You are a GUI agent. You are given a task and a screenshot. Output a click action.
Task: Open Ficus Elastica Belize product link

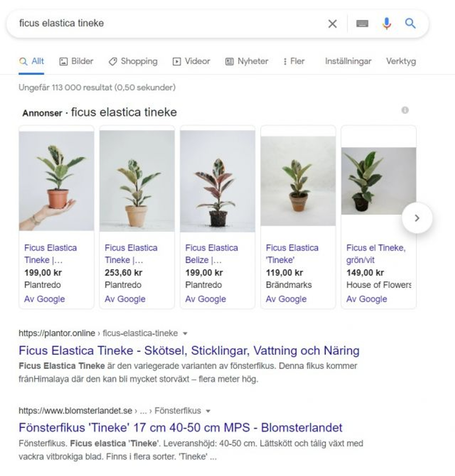click(x=211, y=254)
